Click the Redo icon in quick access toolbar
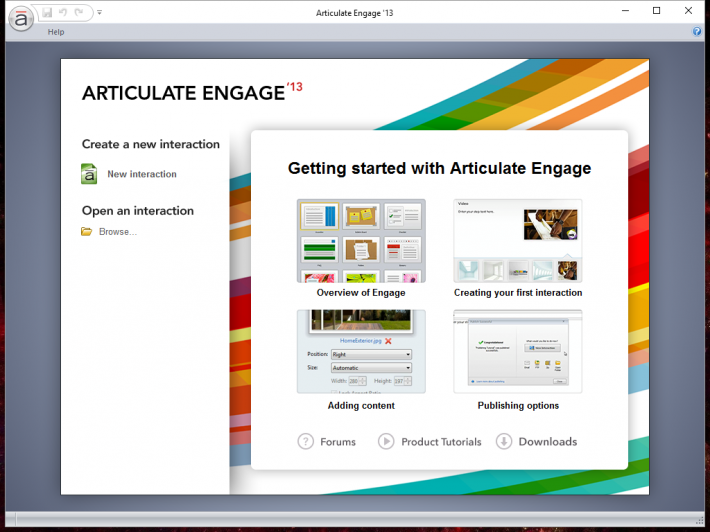Screen dimensions: 710x532 79,12
